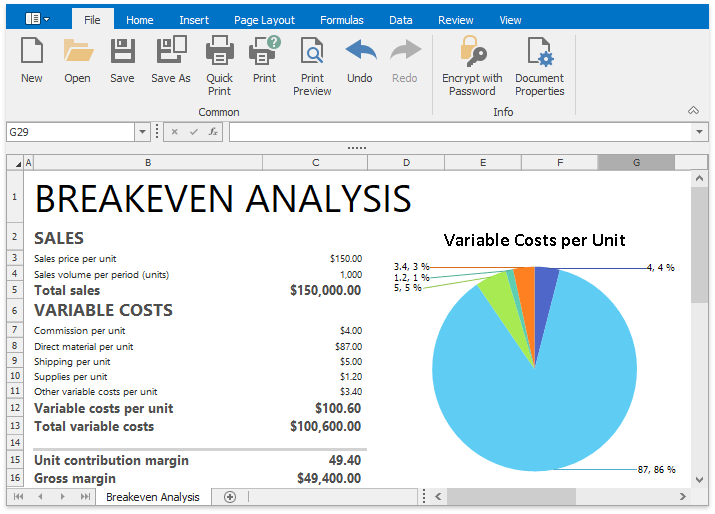This screenshot has height=514, width=715.
Task: Collapse the ribbon with the chevron
Action: coord(693,110)
